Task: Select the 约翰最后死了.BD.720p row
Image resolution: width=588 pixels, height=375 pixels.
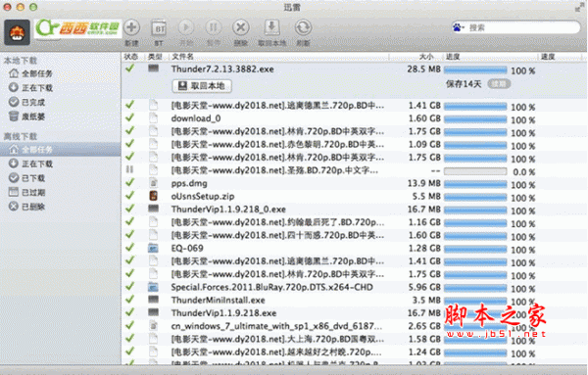Action: click(x=354, y=222)
